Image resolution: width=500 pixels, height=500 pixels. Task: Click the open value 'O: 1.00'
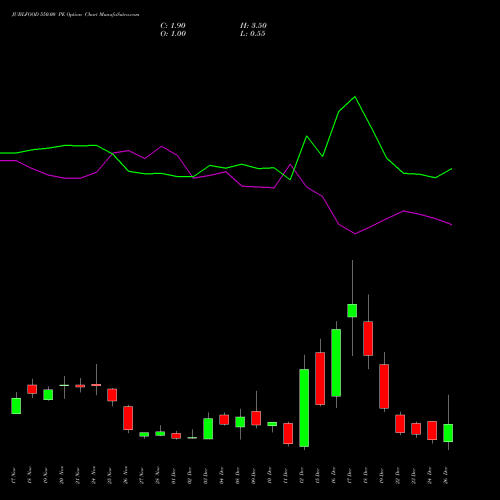173,34
